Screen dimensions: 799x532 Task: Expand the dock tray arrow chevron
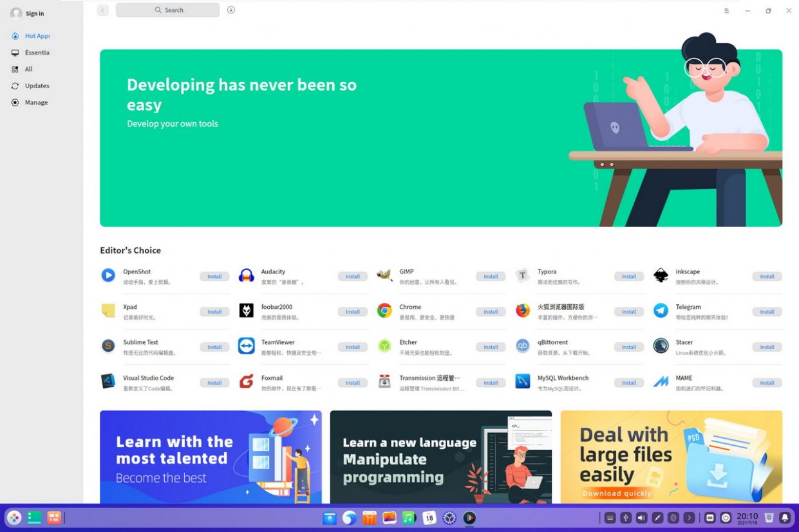[690, 517]
